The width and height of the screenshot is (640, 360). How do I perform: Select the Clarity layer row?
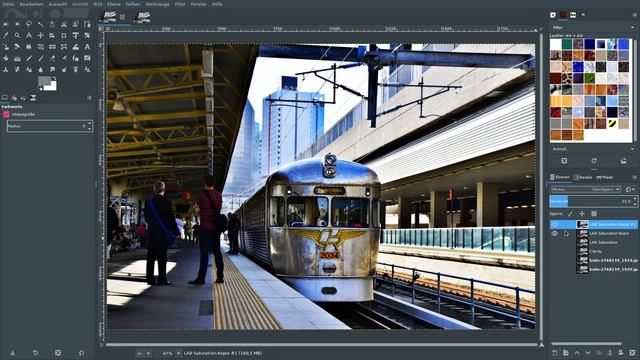click(x=594, y=251)
